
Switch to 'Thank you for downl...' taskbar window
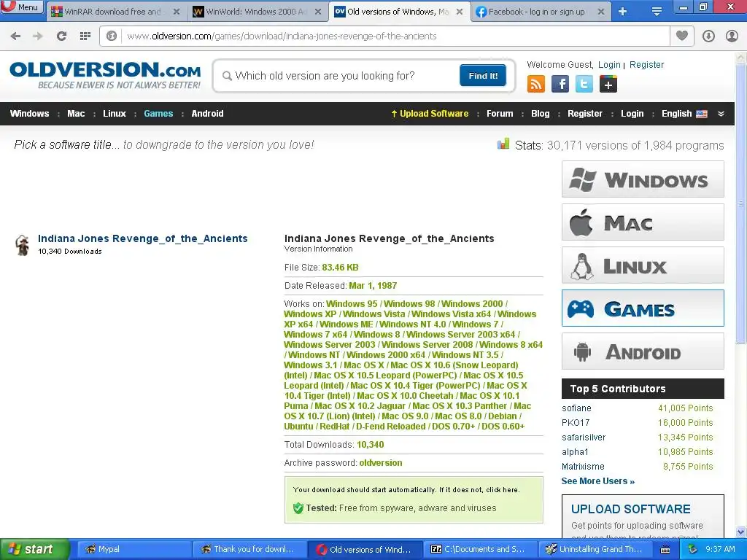(249, 549)
